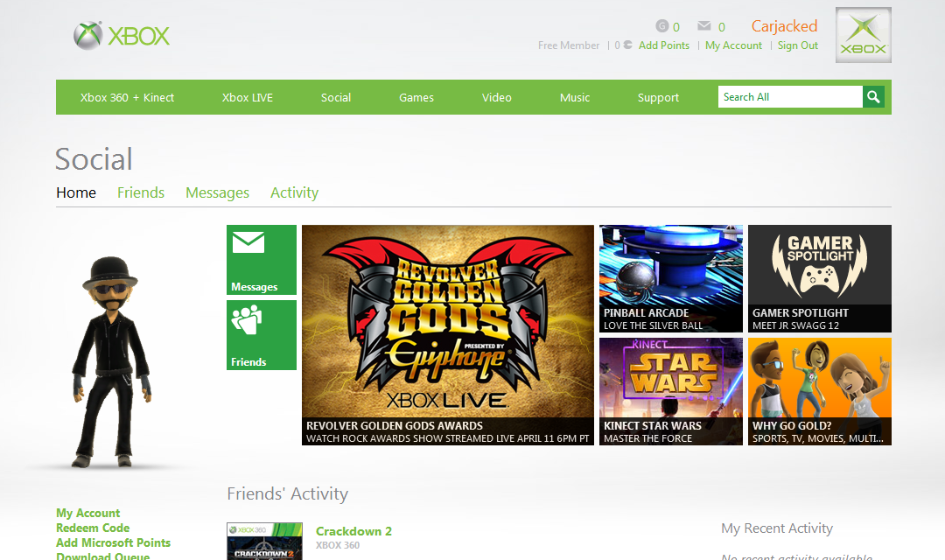Open the envelope messages icon in header
945x560 pixels.
click(703, 25)
